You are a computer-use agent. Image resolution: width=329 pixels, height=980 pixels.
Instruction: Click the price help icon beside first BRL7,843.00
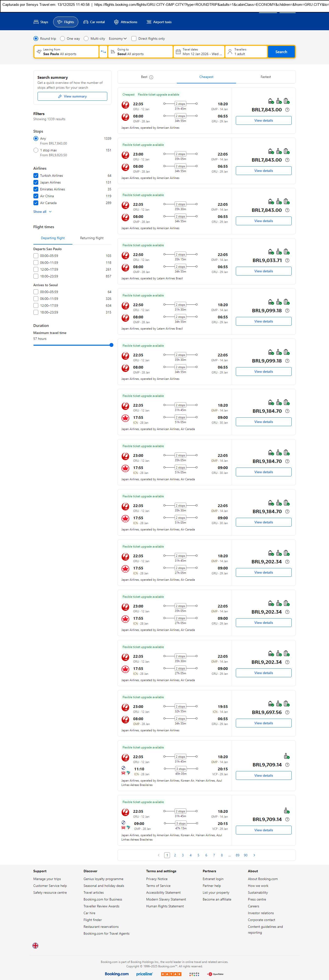tap(287, 110)
